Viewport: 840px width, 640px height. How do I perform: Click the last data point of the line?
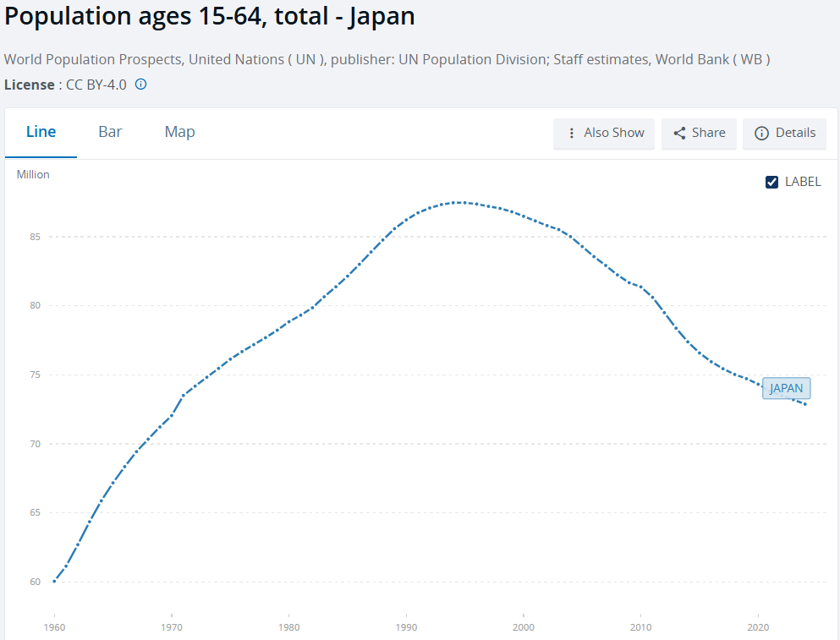[805, 404]
